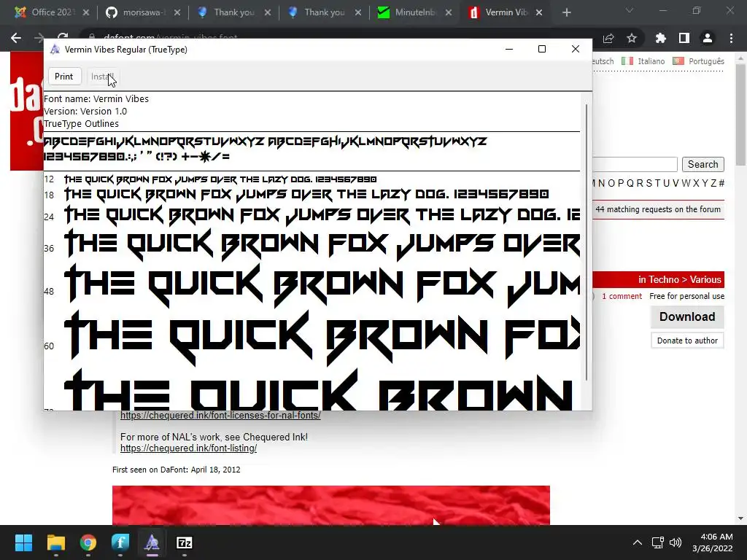Click the DaFont red logo
Screen dimensions: 747x560
[27, 111]
